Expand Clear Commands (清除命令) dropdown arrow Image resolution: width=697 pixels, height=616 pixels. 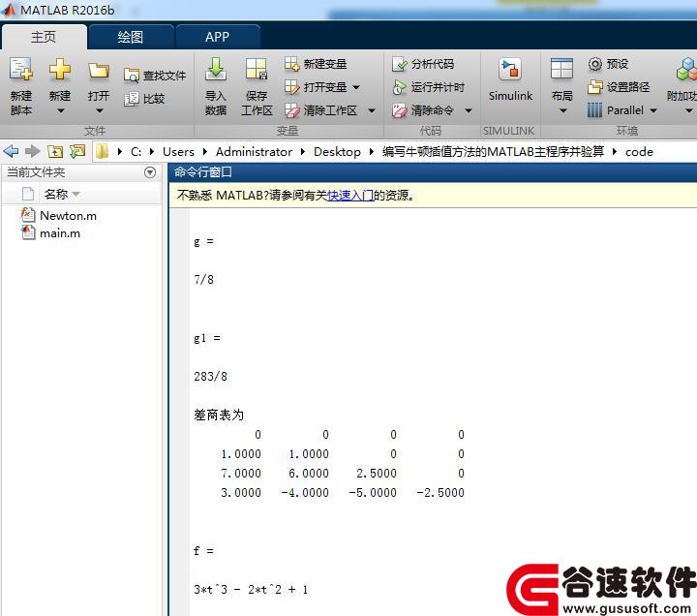(469, 110)
